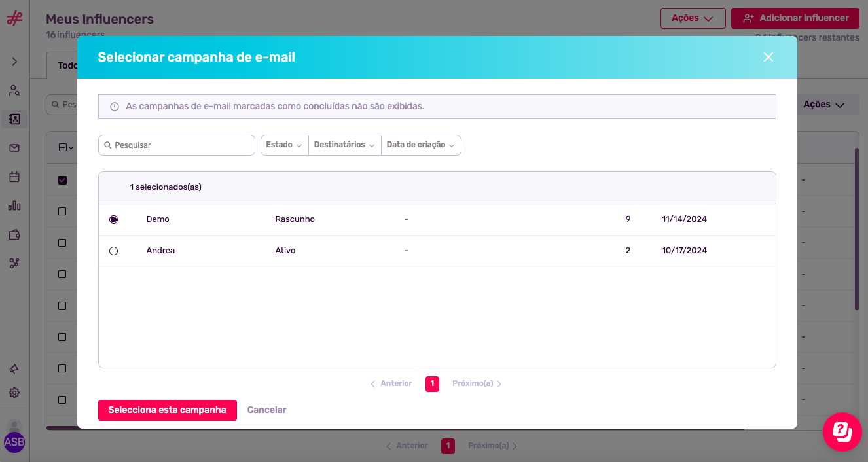
Task: Open the analytics bar chart icon
Action: pos(14,205)
